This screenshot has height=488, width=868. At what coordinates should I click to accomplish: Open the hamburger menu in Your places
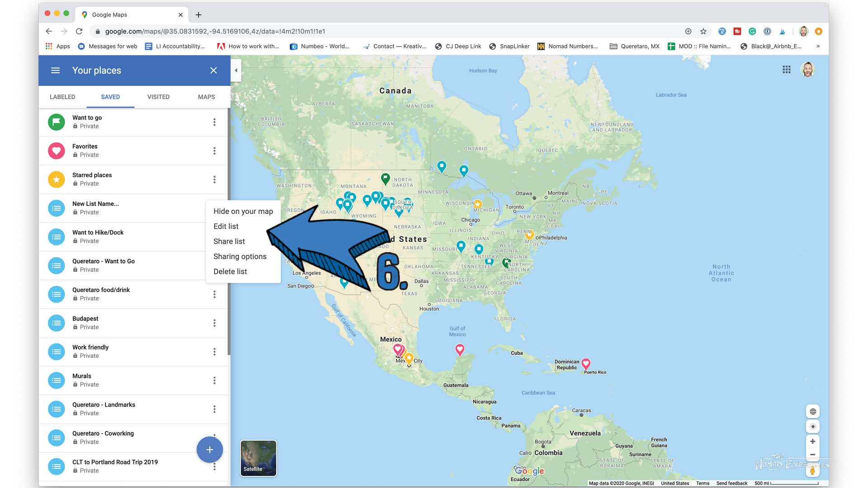click(55, 70)
